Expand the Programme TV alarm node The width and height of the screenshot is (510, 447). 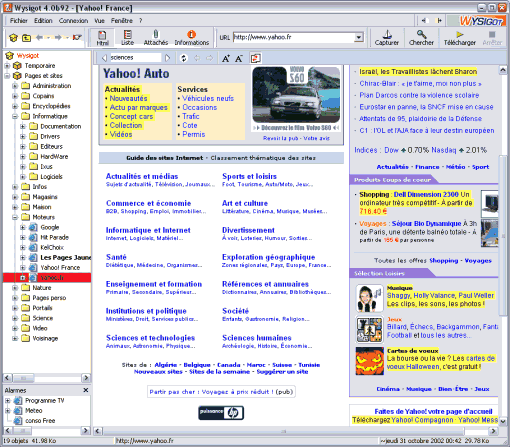click(x=7, y=401)
